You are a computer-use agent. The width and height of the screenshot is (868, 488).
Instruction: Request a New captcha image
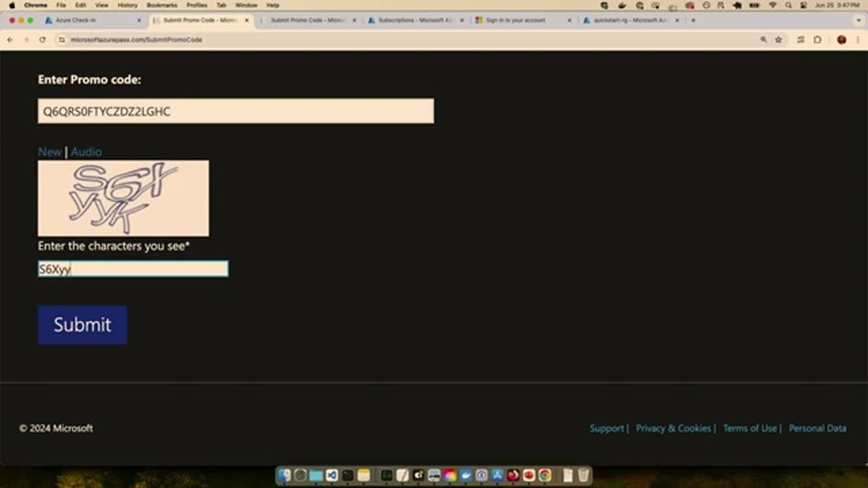[x=50, y=152]
